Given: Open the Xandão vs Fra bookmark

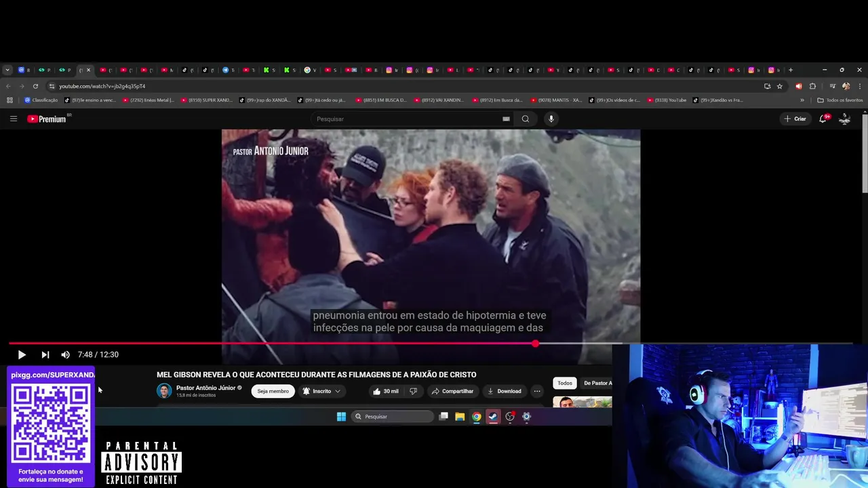Looking at the screenshot, I should 718,100.
